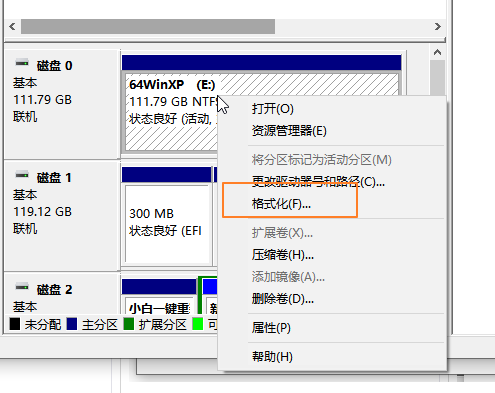
Task: Click 帮助(H) at the menu bottom
Action: [272, 357]
